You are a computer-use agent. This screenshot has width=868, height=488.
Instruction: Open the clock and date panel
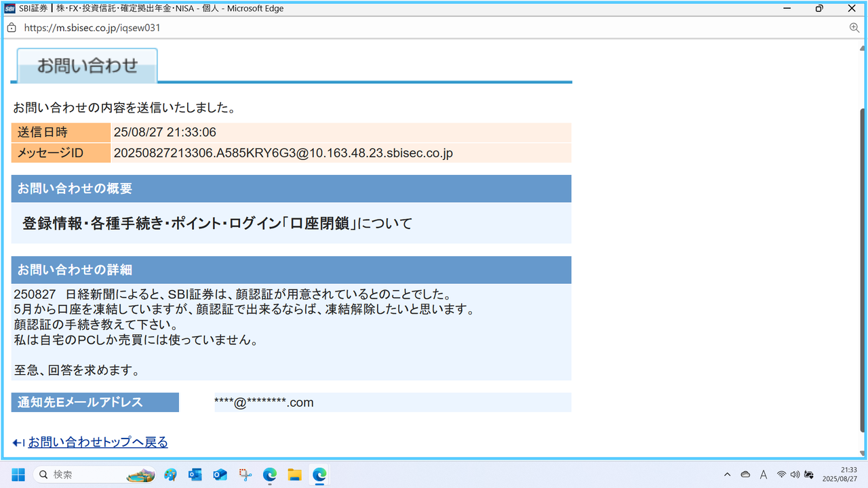(x=840, y=474)
